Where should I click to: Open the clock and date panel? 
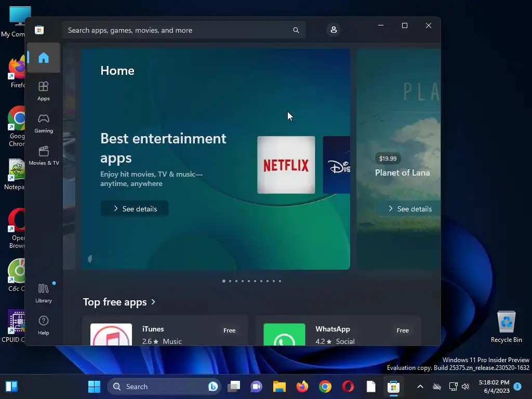point(494,387)
